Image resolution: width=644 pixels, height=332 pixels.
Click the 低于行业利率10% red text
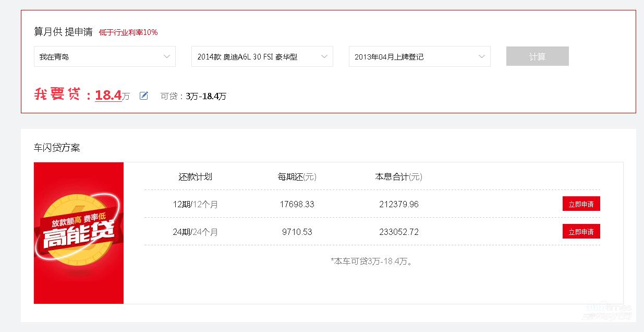[128, 32]
